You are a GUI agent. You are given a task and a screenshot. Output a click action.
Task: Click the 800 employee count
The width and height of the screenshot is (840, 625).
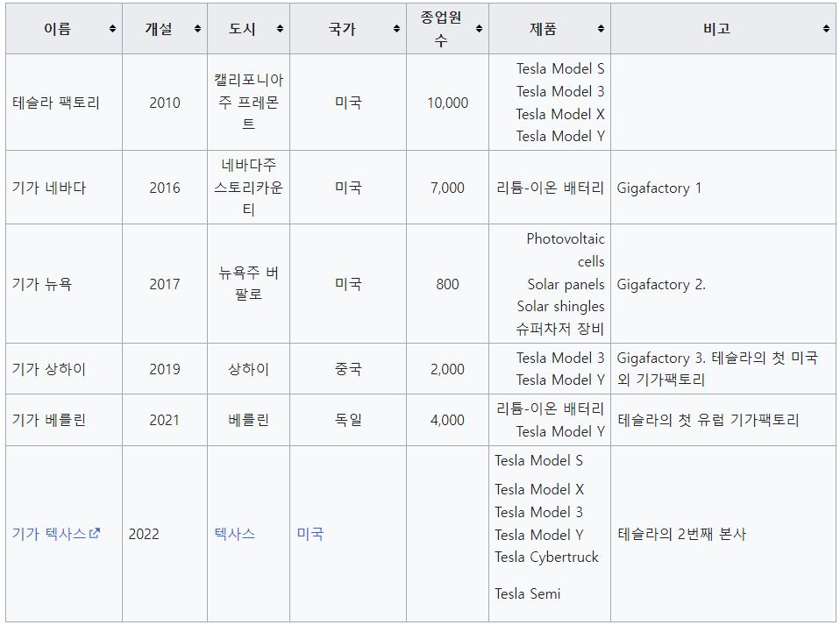[x=447, y=284]
